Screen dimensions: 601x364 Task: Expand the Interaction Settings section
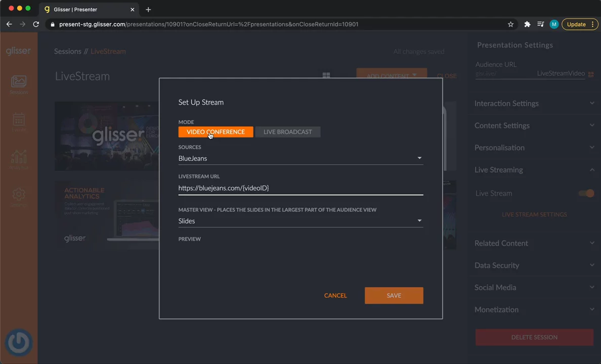point(534,103)
